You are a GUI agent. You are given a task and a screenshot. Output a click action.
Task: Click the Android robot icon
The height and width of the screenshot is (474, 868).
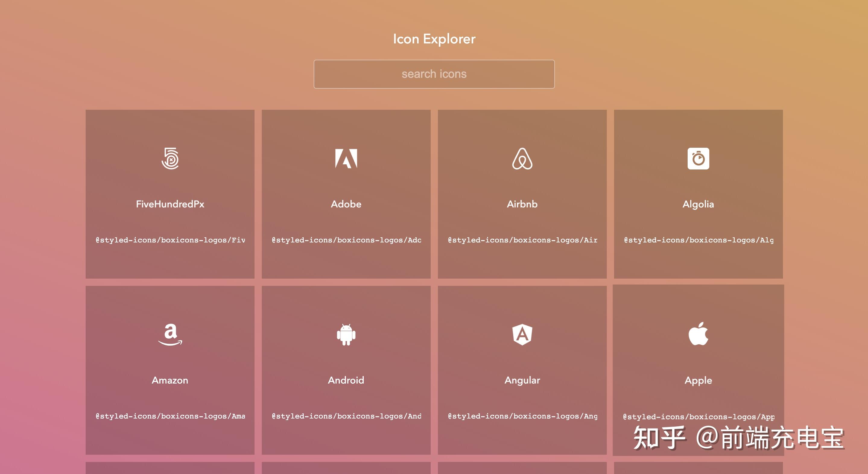click(x=346, y=334)
